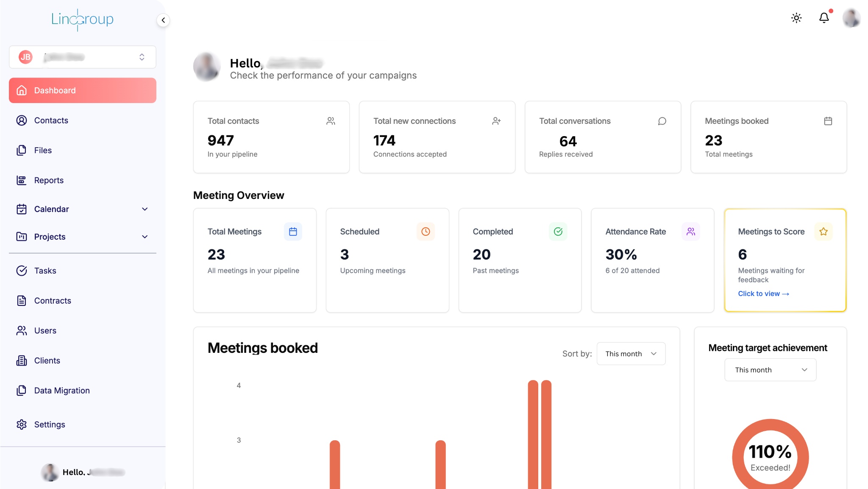Click the Completed checkmark icon
Screen dimensions: 868x489
[x=558, y=232]
